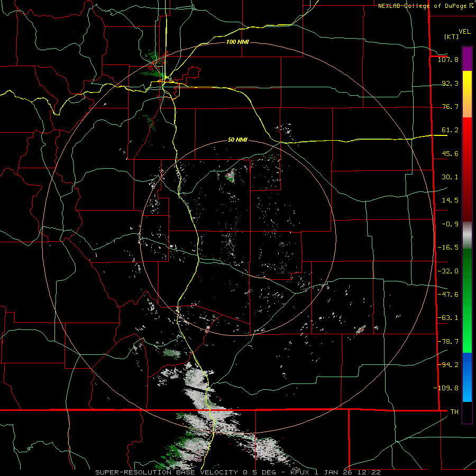Image resolution: width=476 pixels, height=476 pixels.
Task: Select the 61.2 scale value
Action: tap(450, 130)
